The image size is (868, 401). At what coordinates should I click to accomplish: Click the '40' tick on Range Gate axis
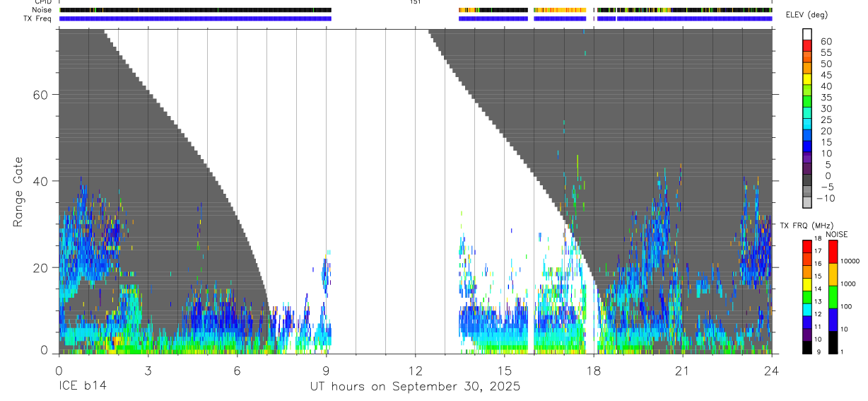[x=40, y=181]
